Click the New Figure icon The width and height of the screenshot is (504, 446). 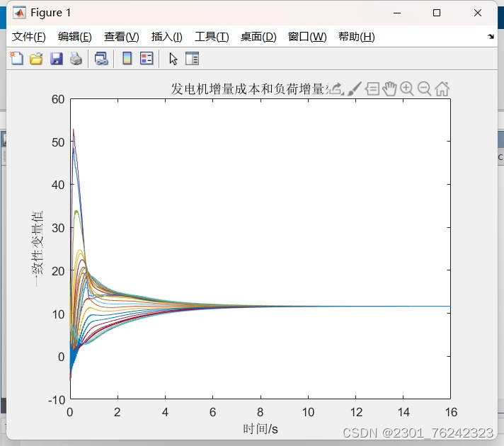[17, 59]
